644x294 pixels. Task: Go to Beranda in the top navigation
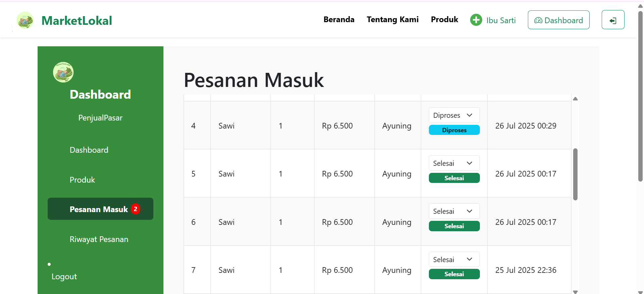pos(339,19)
